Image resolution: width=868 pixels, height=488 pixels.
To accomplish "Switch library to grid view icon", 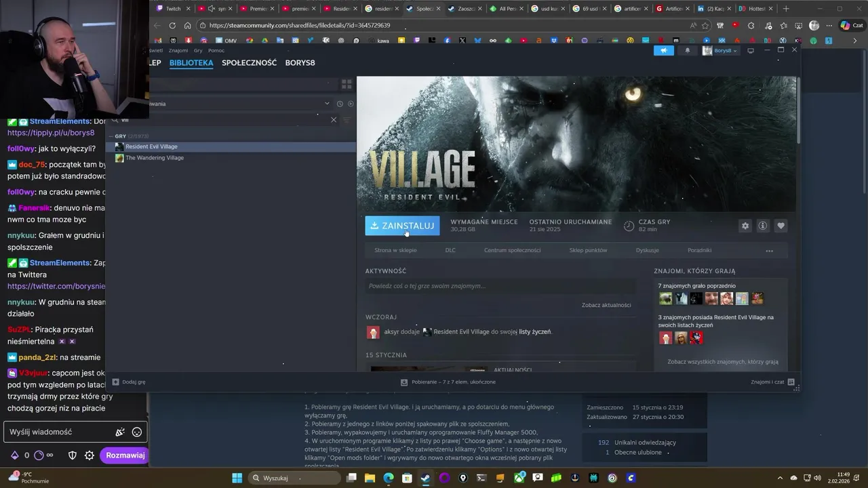I will click(x=347, y=85).
